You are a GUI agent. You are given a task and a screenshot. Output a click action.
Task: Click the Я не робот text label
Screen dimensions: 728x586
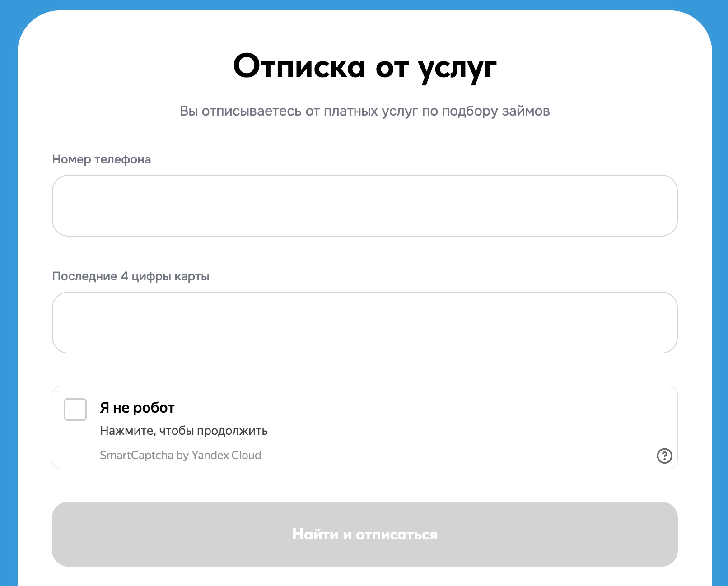click(137, 408)
